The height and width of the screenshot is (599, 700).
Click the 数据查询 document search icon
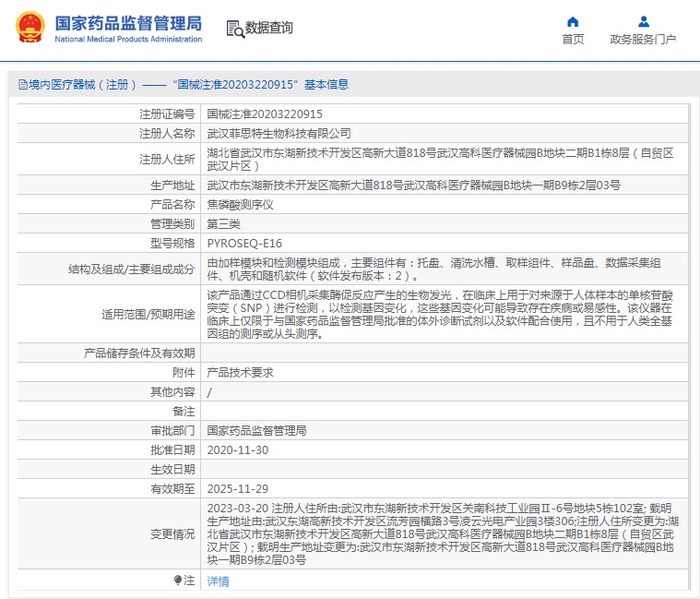[x=235, y=29]
